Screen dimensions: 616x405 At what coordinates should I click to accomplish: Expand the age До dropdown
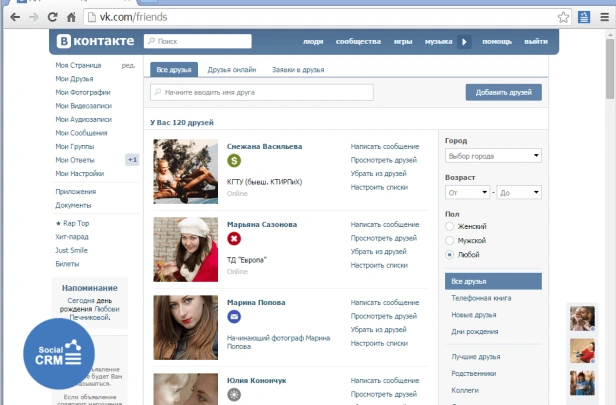point(518,192)
